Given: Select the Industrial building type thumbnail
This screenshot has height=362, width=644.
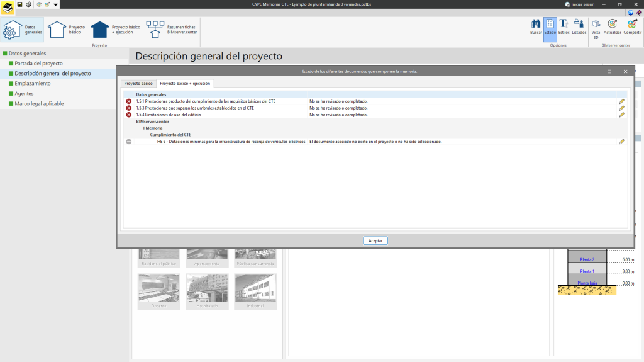Looking at the screenshot, I should [x=255, y=291].
